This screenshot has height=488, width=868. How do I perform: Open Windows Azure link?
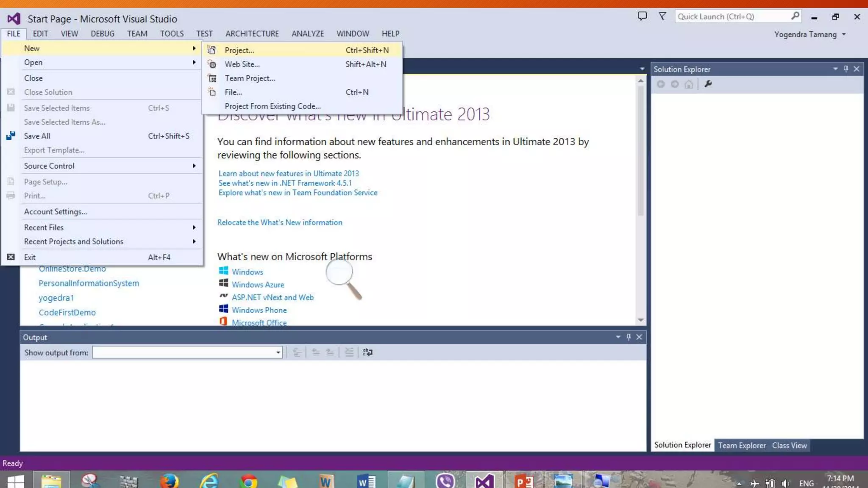[x=258, y=285]
